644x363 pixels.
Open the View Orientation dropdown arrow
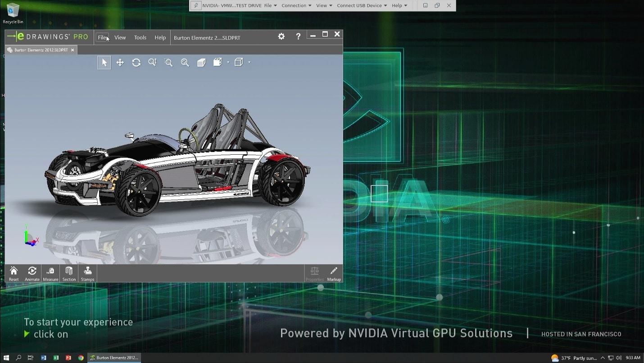228,62
